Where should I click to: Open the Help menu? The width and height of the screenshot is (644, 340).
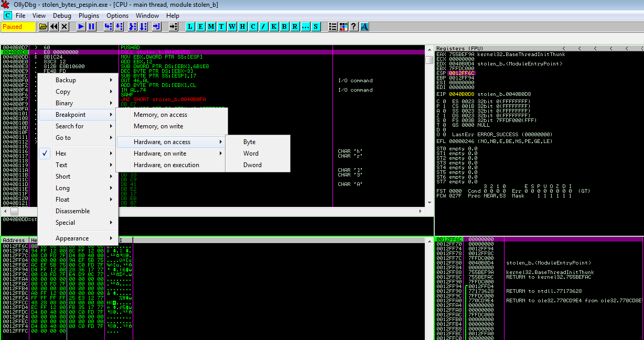(173, 16)
